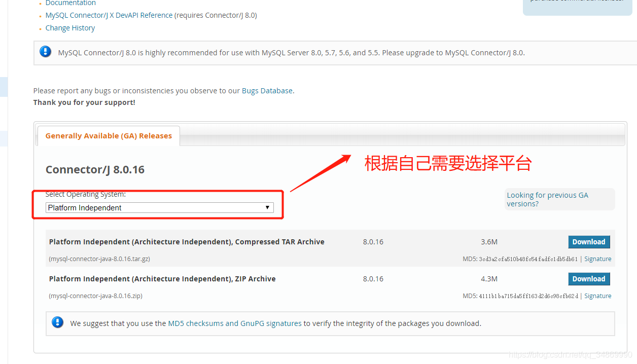The height and width of the screenshot is (364, 637).
Task: Click the Connector/J 8.0.16 heading
Action: 95,169
